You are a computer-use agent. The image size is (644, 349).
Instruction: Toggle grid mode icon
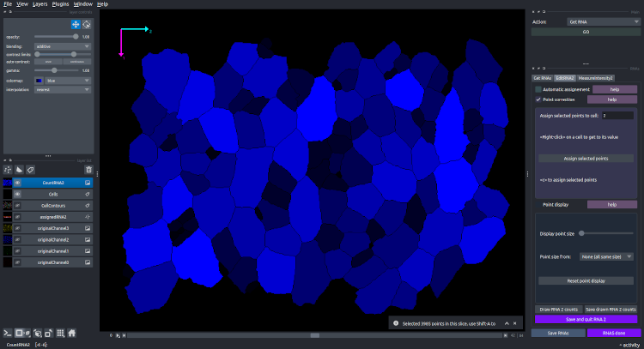[59, 333]
